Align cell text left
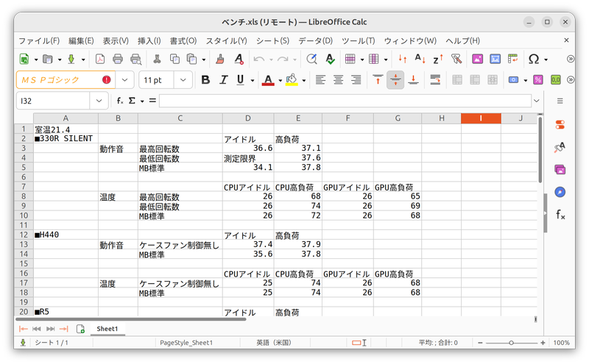589x364 pixels. (320, 79)
